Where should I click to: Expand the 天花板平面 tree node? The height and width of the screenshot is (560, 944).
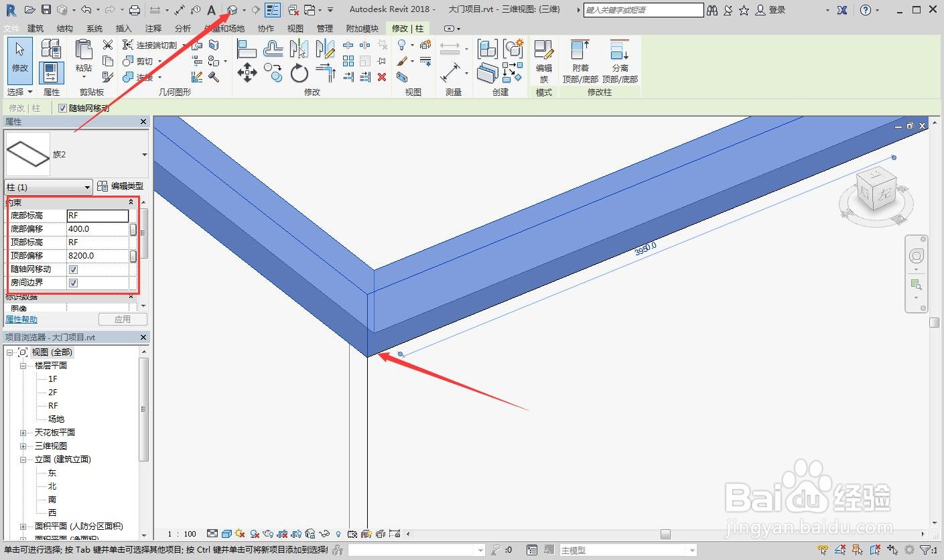tap(23, 433)
